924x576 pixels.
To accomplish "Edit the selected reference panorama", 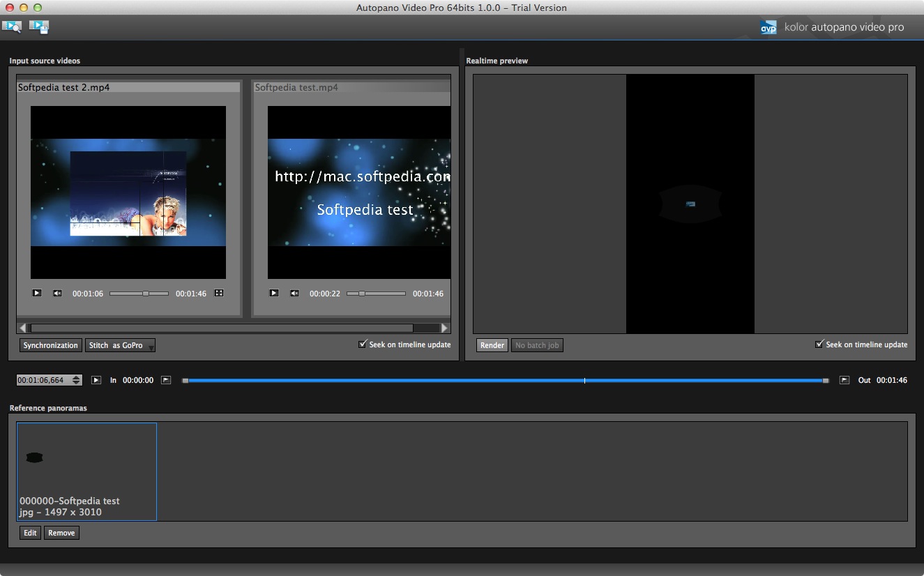I will pyautogui.click(x=30, y=533).
